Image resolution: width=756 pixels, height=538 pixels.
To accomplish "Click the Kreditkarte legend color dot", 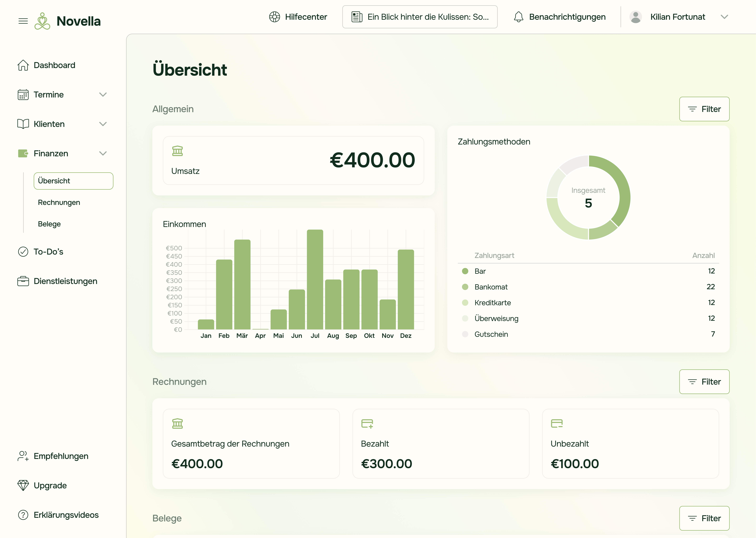I will click(x=465, y=303).
